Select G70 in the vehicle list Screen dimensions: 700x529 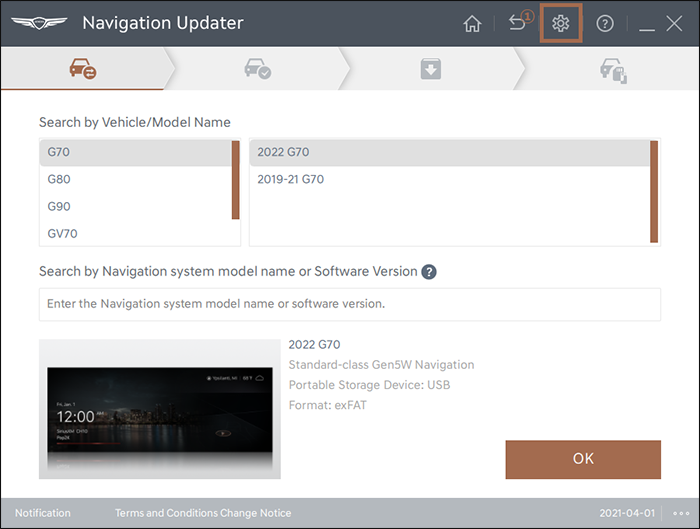(x=136, y=152)
